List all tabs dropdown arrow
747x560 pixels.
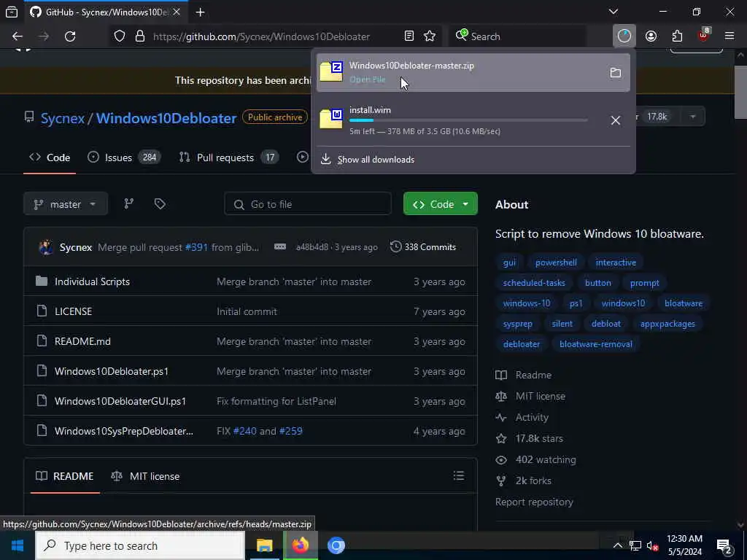tap(614, 12)
